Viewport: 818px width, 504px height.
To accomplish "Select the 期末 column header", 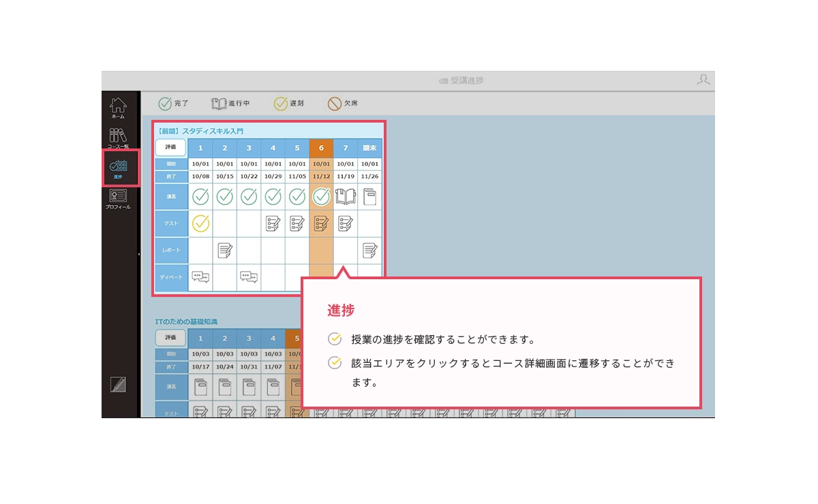I will (369, 148).
